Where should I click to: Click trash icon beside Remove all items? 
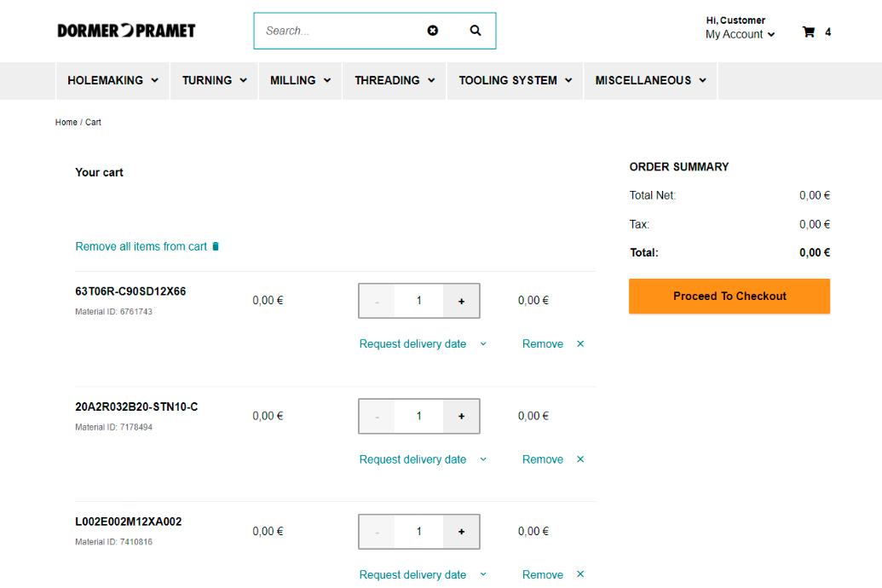point(216,246)
